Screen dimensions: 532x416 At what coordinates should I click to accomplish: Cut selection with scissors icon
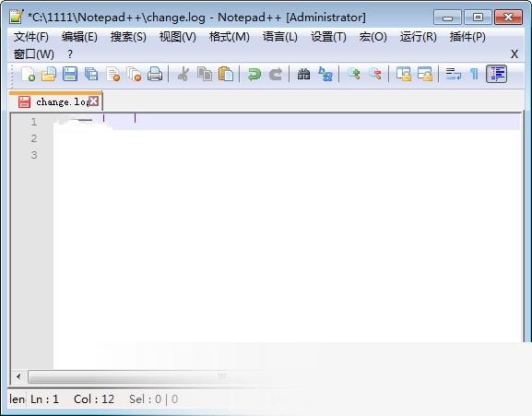(183, 74)
